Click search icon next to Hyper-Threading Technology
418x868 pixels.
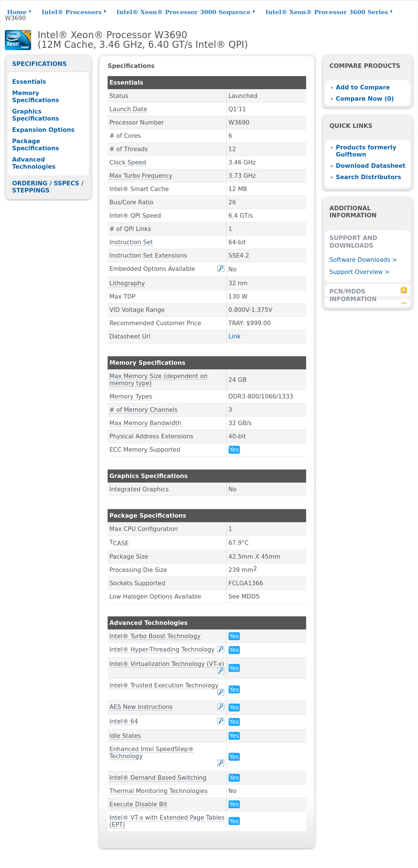tap(220, 649)
